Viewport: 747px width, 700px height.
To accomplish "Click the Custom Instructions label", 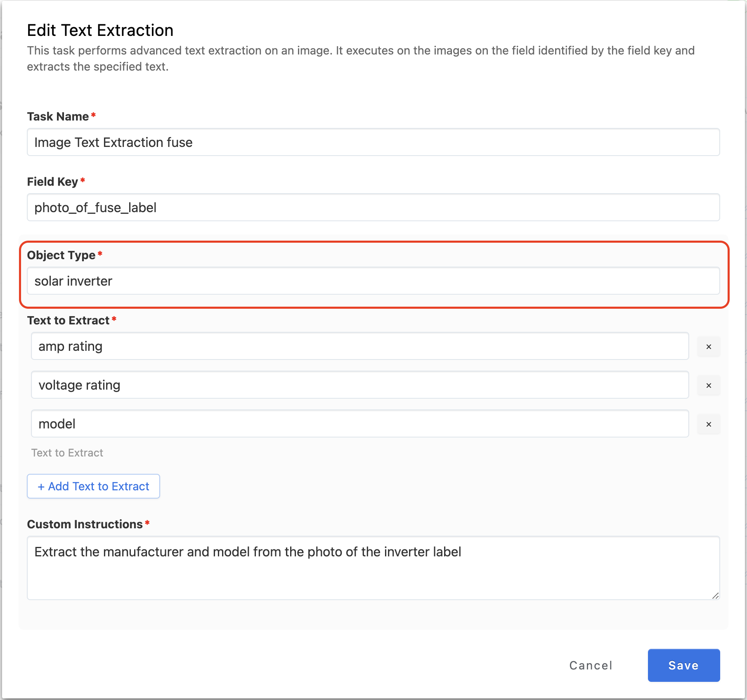I will 85,524.
